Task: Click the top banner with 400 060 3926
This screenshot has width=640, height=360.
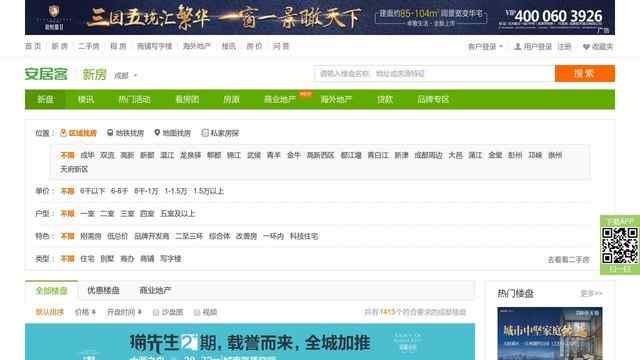Action: pos(320,17)
